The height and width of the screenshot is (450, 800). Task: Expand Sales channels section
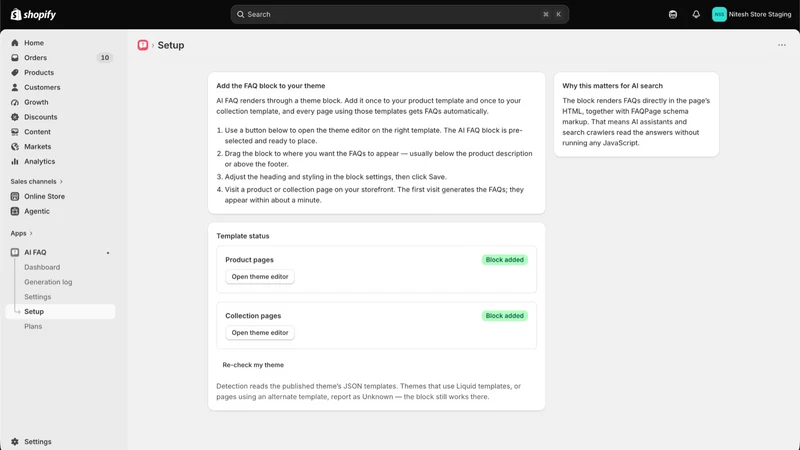point(36,182)
